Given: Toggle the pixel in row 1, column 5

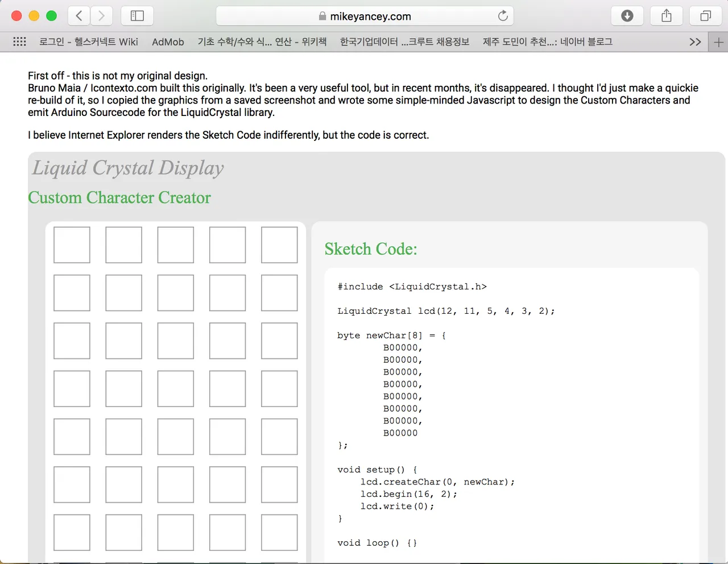Looking at the screenshot, I should click(279, 245).
